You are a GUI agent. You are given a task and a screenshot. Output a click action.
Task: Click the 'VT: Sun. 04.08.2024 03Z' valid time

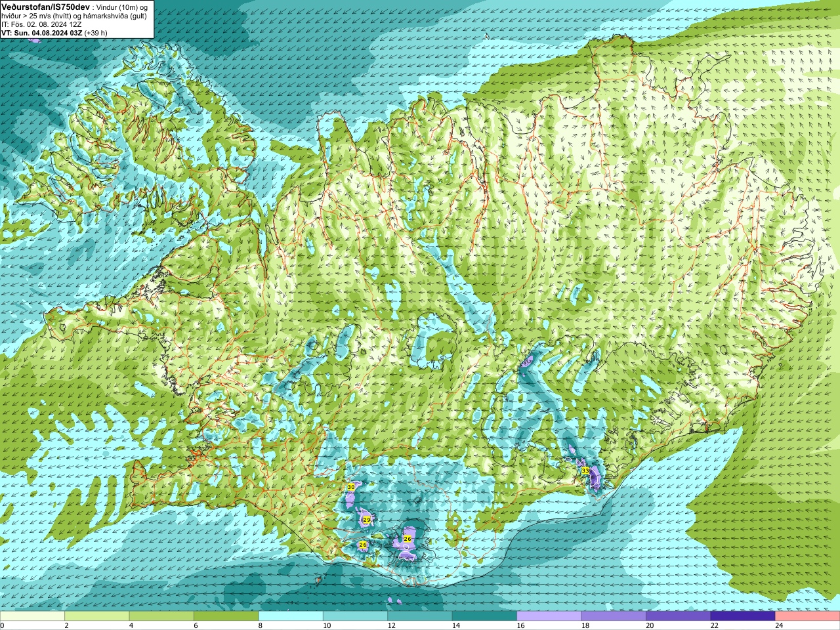click(x=41, y=32)
